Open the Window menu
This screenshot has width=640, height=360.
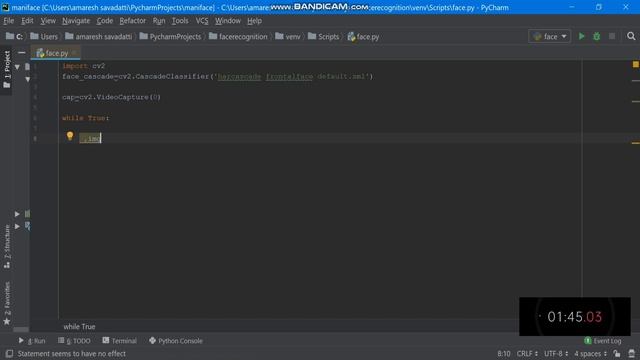228,21
